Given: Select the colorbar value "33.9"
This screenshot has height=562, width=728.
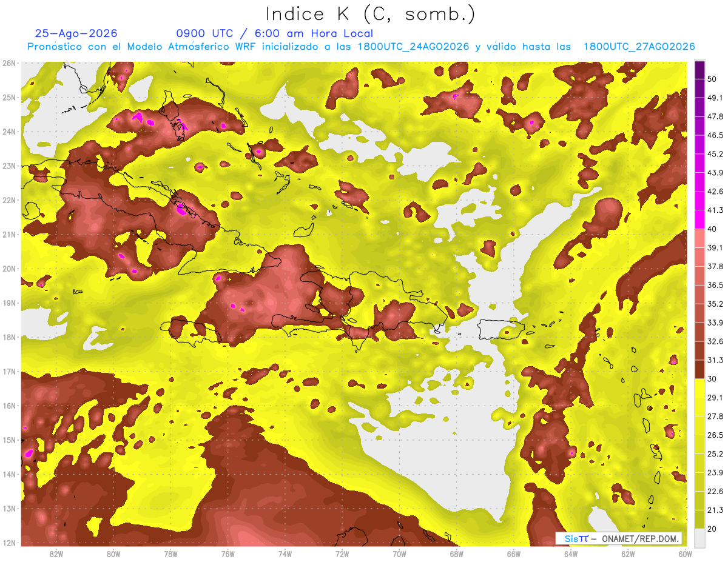Looking at the screenshot, I should tap(715, 323).
